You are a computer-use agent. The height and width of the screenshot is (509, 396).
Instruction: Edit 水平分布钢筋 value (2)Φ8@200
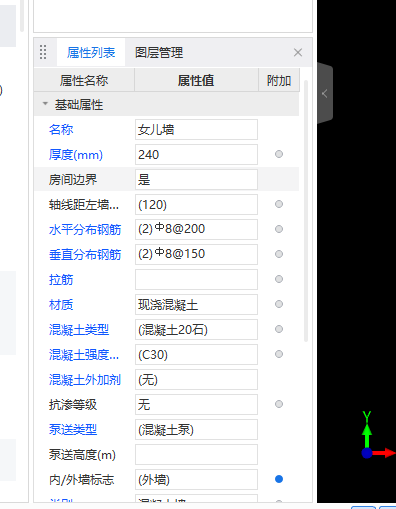196,230
